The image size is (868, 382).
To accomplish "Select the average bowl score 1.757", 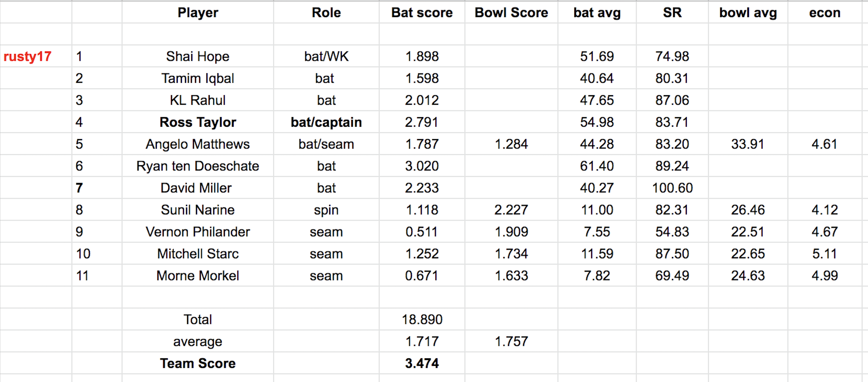I will (x=511, y=341).
